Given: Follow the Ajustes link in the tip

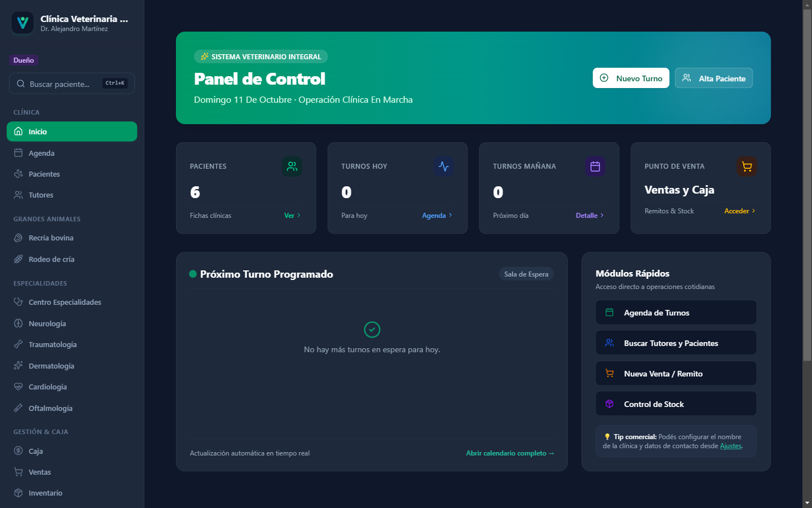Looking at the screenshot, I should pos(731,446).
